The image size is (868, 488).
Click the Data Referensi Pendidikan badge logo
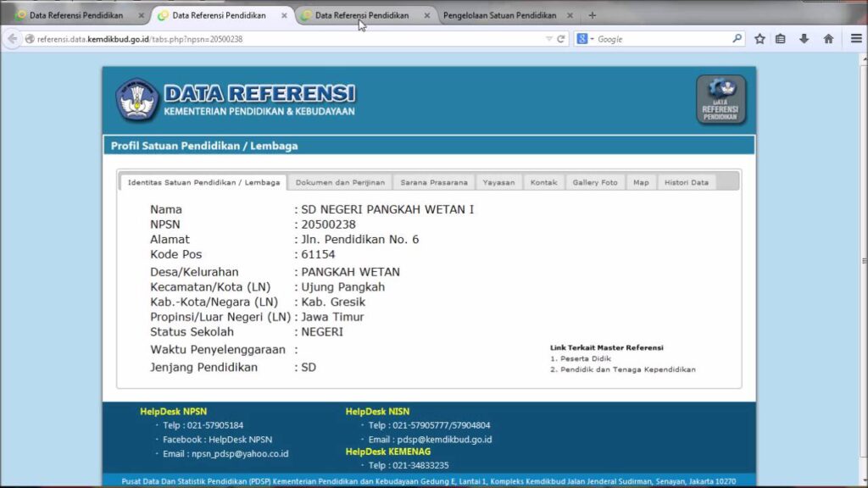[x=721, y=100]
